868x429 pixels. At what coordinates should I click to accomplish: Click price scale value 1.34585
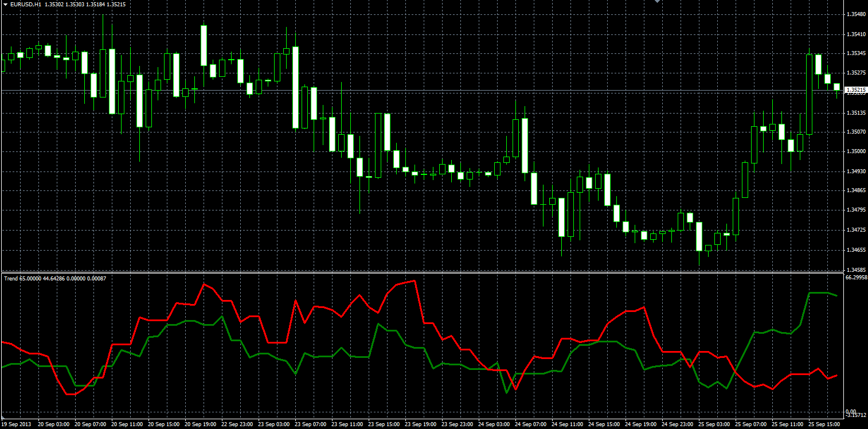(856, 269)
